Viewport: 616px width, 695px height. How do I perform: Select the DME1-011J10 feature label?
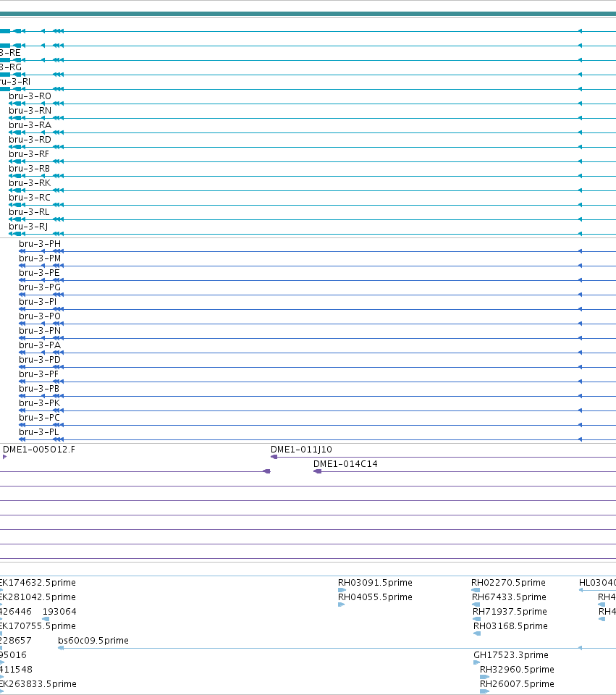(x=301, y=450)
